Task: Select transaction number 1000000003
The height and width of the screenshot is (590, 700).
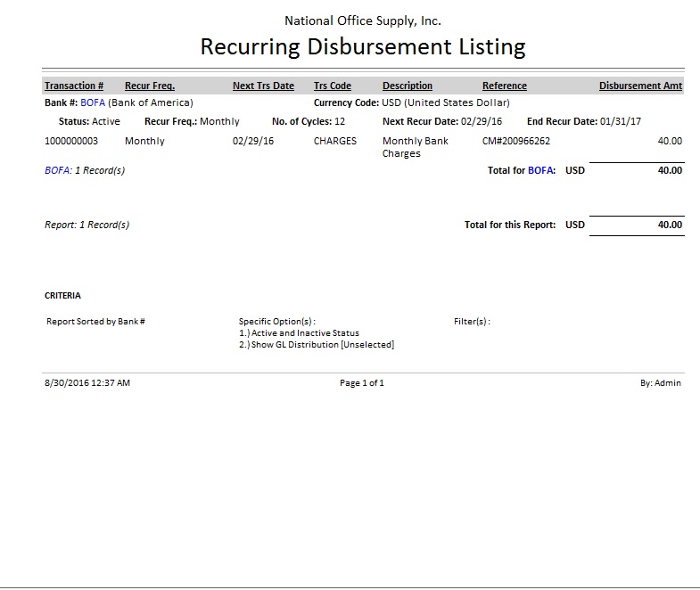Action: click(x=71, y=141)
